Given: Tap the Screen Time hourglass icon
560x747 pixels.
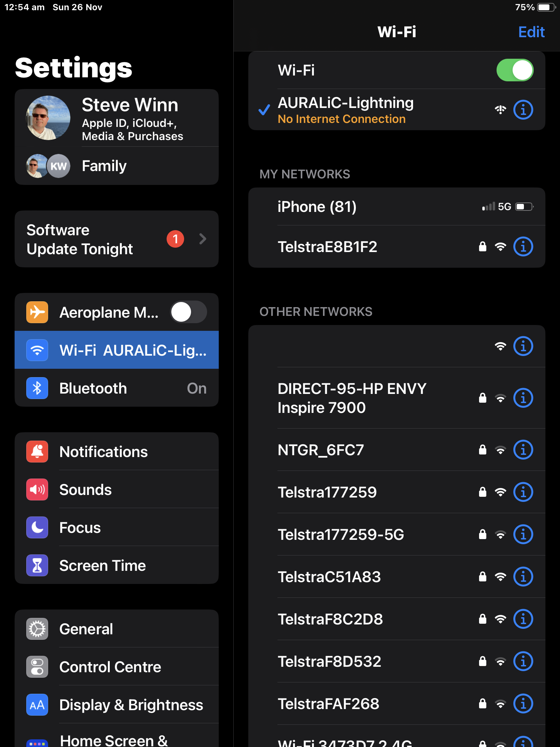Looking at the screenshot, I should [37, 565].
